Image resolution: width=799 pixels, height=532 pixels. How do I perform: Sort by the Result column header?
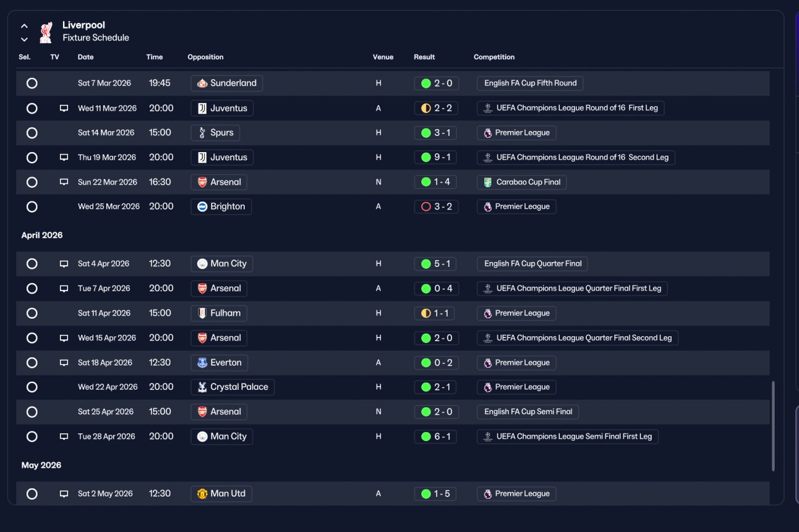click(424, 57)
